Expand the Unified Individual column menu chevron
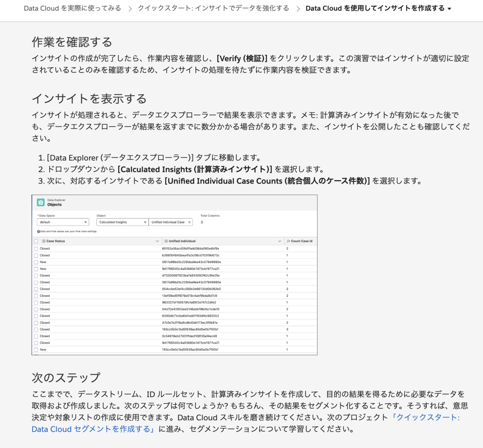Image resolution: width=483 pixels, height=448 pixels. (x=280, y=241)
